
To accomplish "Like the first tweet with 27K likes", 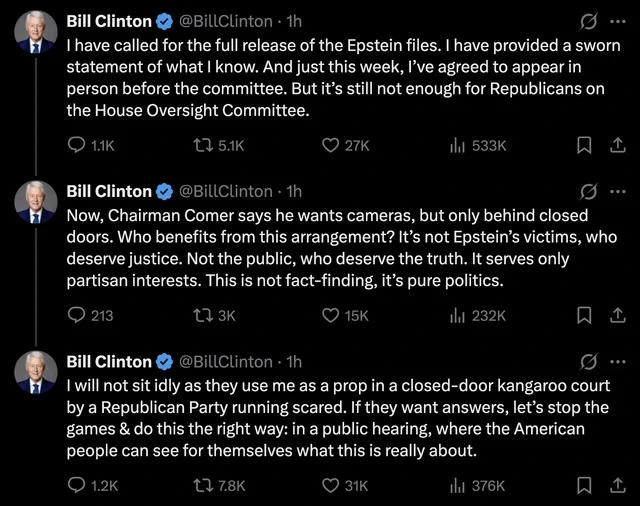I will coord(332,145).
